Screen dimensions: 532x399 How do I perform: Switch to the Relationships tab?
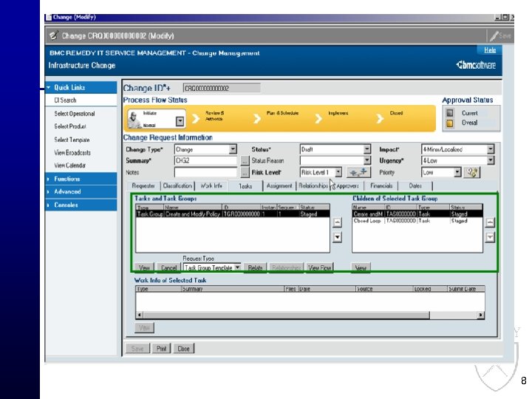[x=313, y=186]
